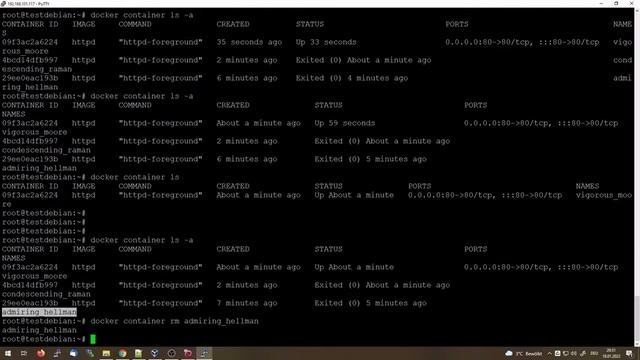Open the green notepad icon in the taskbar
This screenshot has height=360, width=640.
[138, 353]
